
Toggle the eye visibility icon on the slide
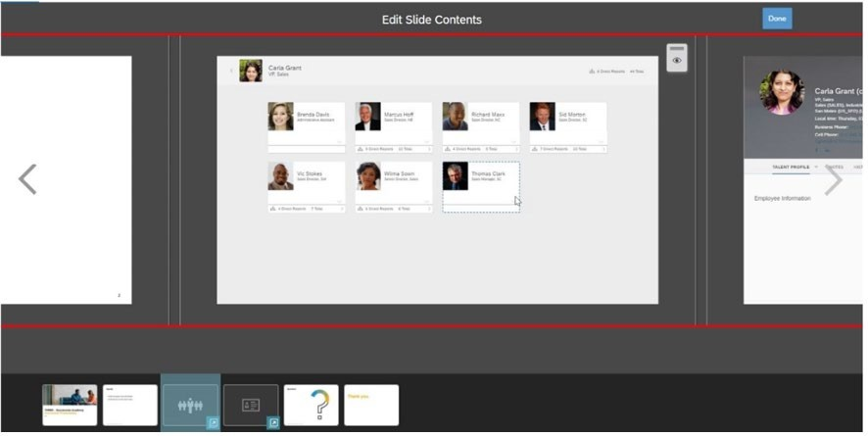pos(676,60)
